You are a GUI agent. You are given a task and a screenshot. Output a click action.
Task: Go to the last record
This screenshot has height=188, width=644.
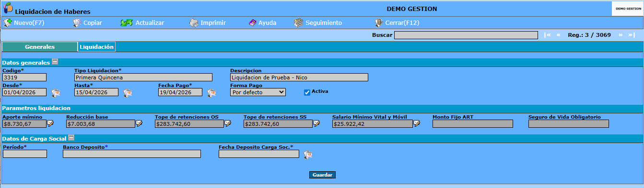coord(632,35)
